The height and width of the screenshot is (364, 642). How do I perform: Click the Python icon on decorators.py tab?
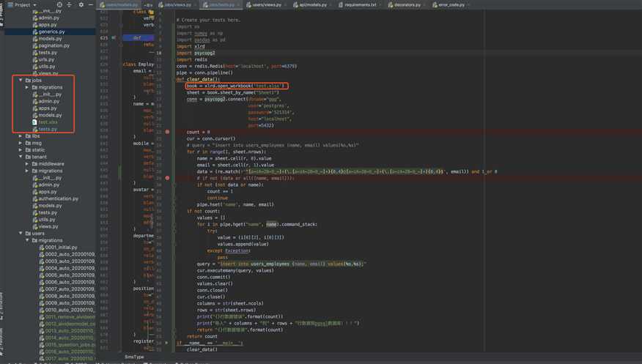coord(390,5)
